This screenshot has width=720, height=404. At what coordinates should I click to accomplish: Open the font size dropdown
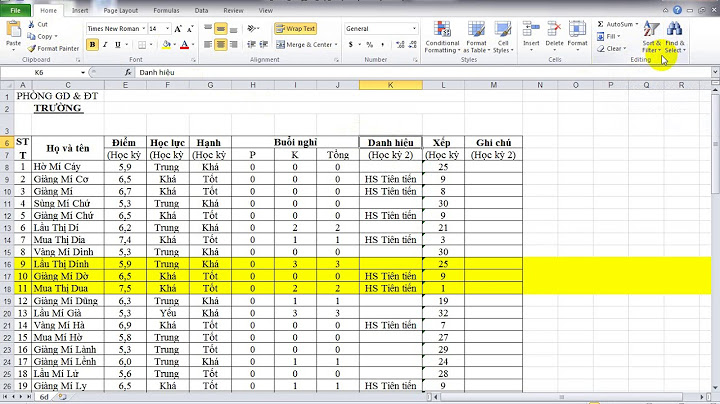pos(168,28)
